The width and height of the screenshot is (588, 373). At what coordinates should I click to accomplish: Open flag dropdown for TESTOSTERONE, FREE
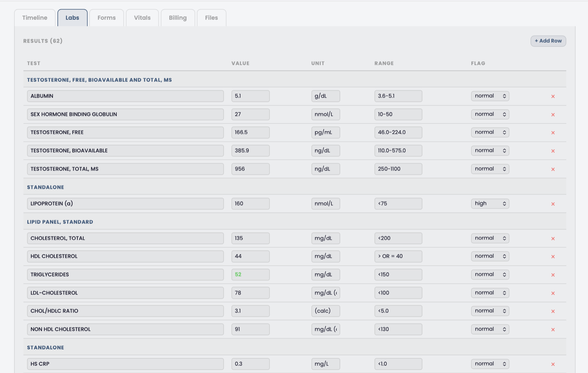[490, 132]
